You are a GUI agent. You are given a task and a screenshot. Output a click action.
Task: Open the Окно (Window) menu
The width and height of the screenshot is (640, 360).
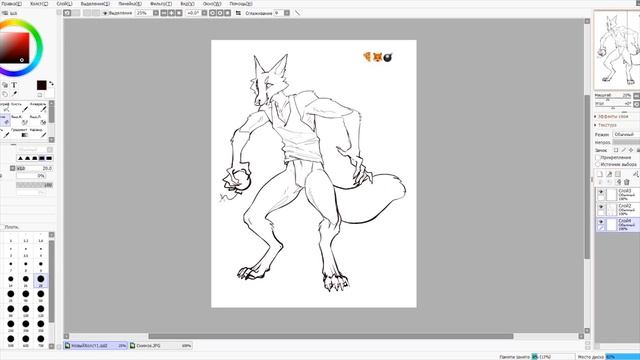[212, 4]
